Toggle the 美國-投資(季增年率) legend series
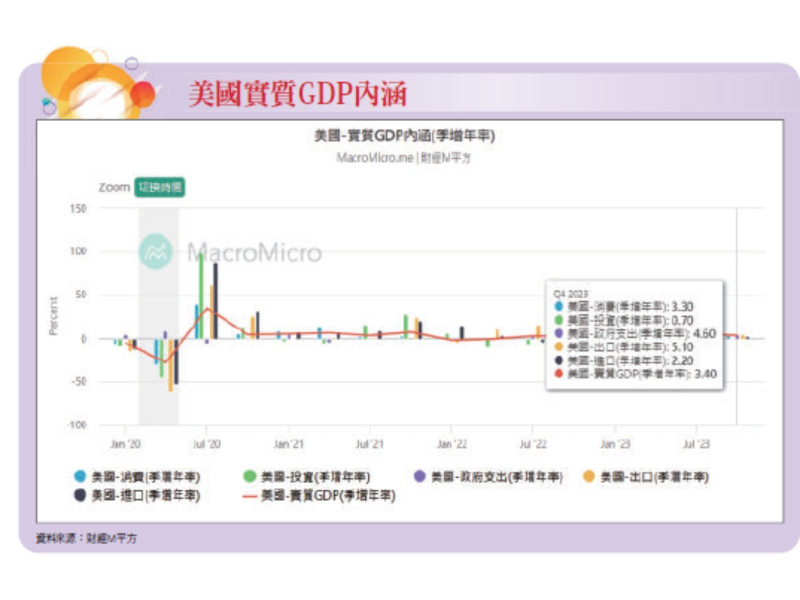The image size is (800, 600). pos(307,477)
